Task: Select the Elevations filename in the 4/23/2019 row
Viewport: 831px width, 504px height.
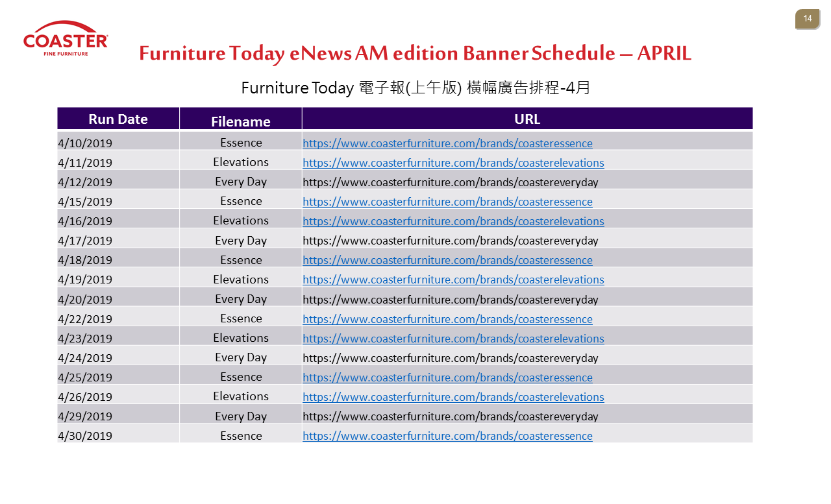Action: [241, 338]
